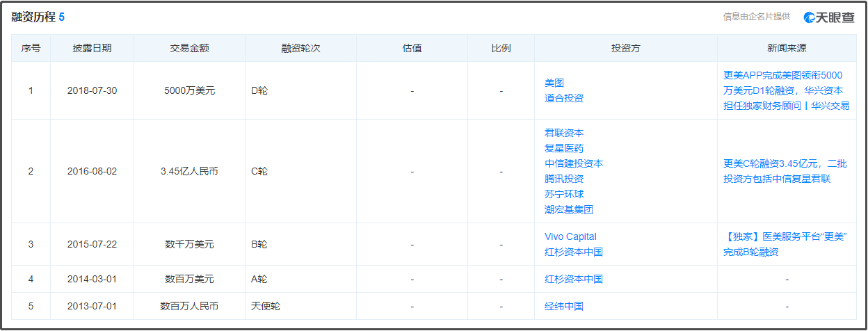Click the 信息由企名片提供 attribution text
This screenshot has width=868, height=331.
coord(757,17)
